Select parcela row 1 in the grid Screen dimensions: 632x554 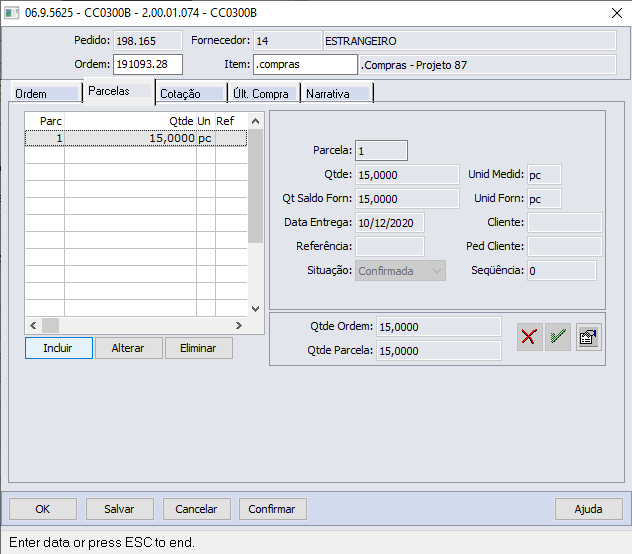click(136, 138)
